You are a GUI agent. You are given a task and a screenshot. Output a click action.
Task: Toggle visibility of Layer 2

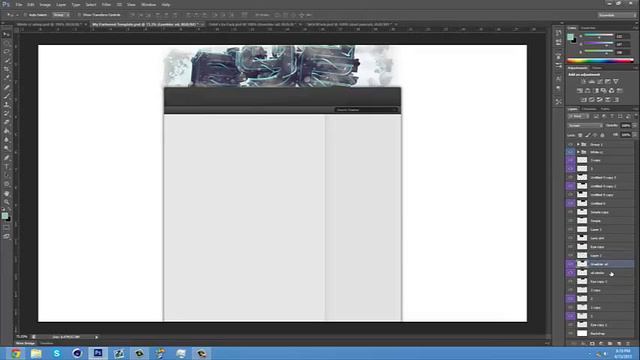click(570, 256)
